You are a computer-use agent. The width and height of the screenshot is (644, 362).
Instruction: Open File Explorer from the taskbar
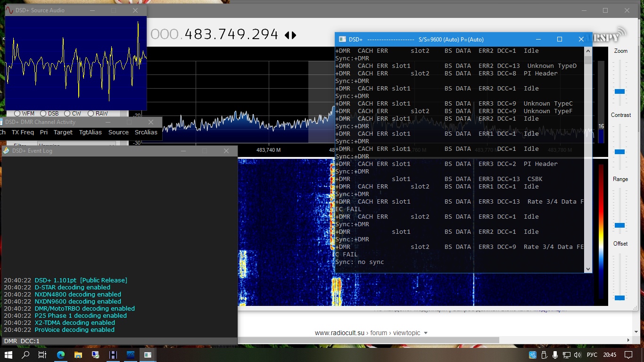click(x=78, y=355)
